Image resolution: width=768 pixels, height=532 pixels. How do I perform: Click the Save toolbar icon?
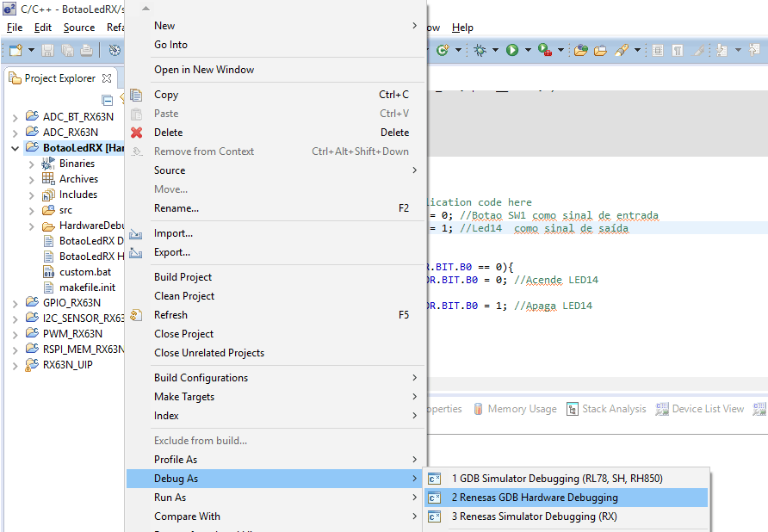tap(47, 50)
